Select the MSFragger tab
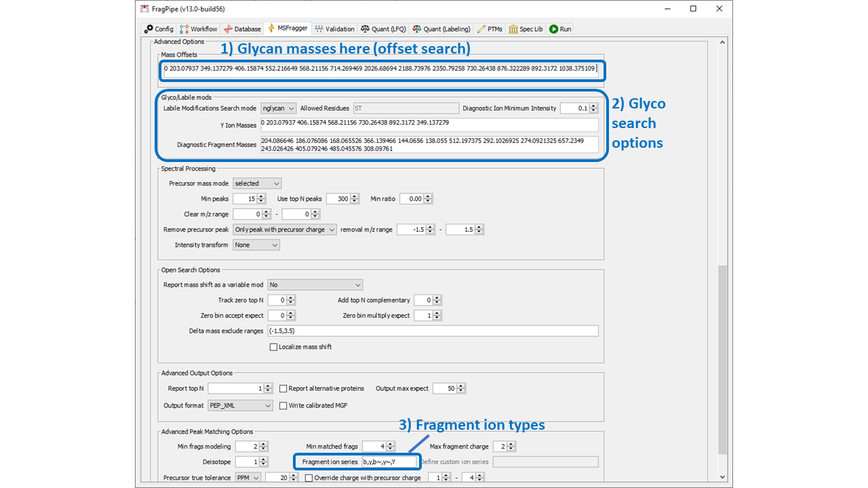 [288, 28]
